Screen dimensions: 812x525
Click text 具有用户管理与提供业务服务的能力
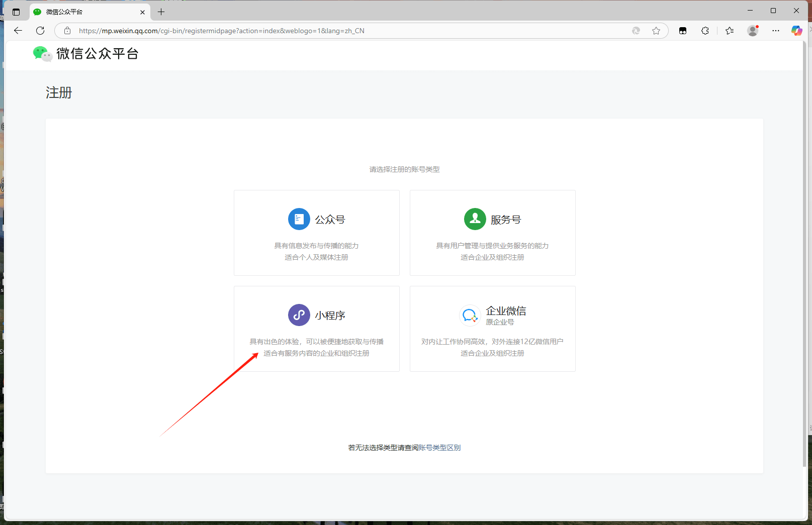pyautogui.click(x=493, y=246)
